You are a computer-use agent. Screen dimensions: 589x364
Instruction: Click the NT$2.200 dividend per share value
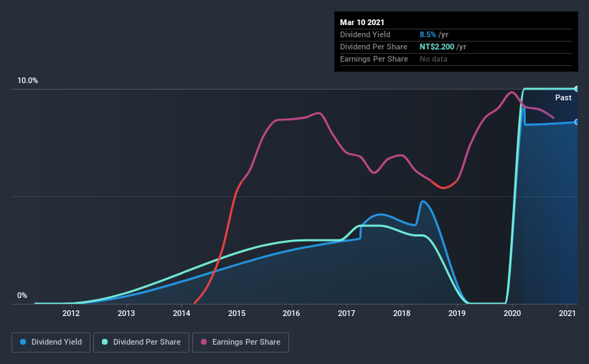click(x=437, y=47)
